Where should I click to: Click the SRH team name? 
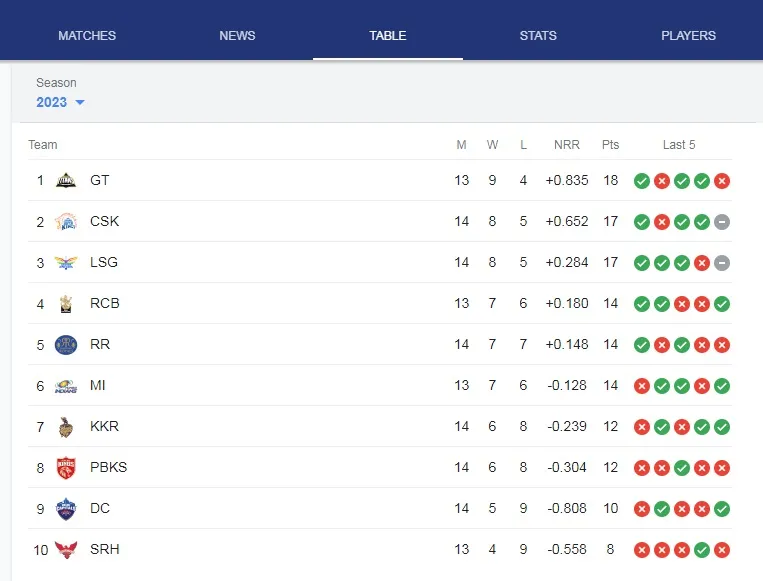click(x=105, y=550)
